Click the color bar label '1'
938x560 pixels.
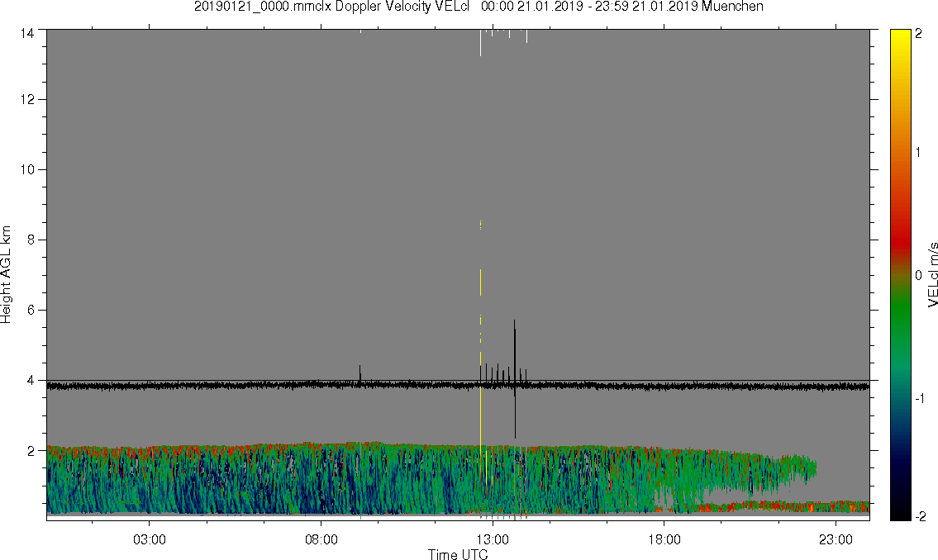pos(918,153)
